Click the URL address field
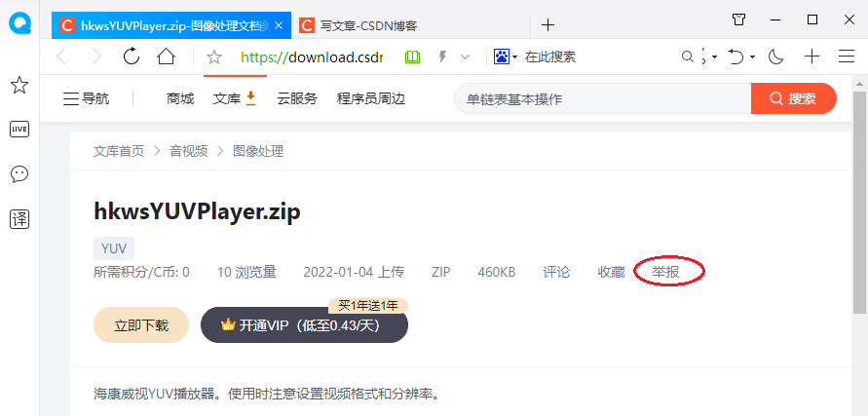The height and width of the screenshot is (416, 868). click(312, 57)
